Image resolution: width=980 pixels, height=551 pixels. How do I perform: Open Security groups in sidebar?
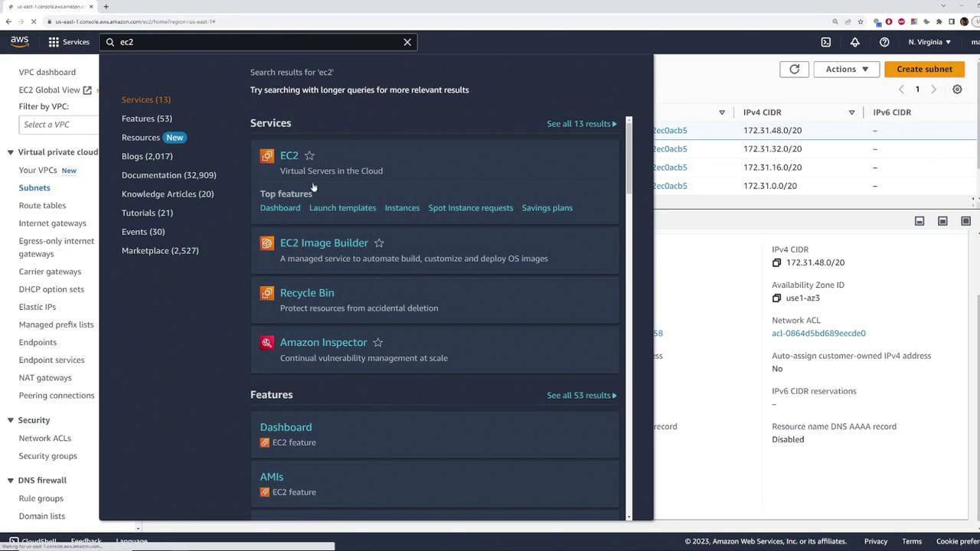click(x=47, y=456)
